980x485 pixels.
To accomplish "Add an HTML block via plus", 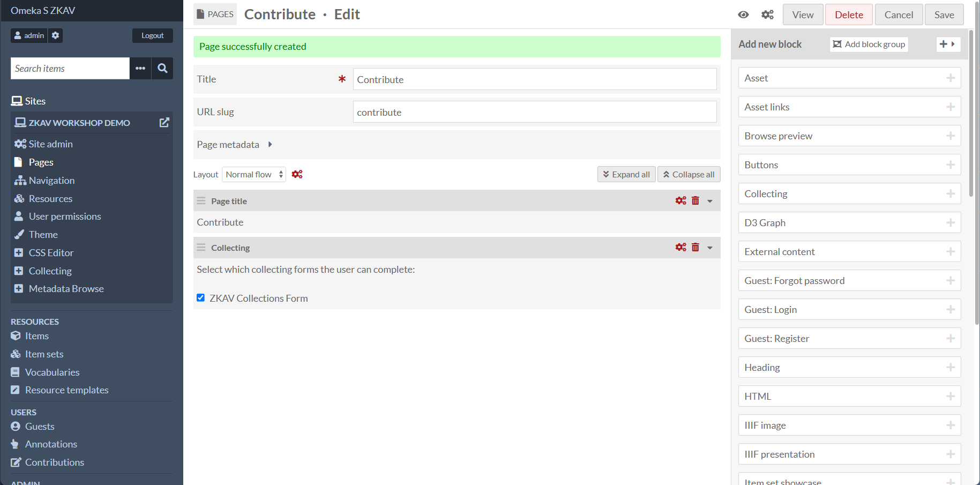I will point(951,396).
